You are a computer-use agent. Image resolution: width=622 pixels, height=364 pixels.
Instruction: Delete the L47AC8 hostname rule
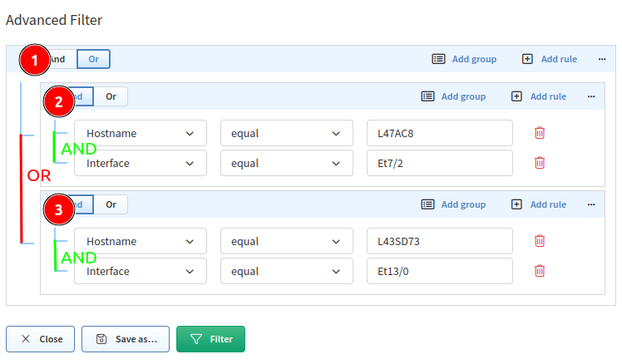(x=540, y=133)
